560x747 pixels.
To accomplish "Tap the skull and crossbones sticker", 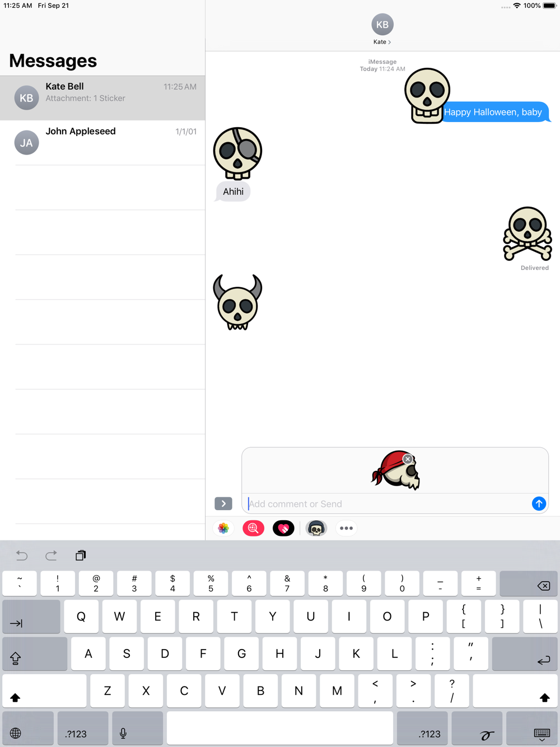I will pos(528,234).
